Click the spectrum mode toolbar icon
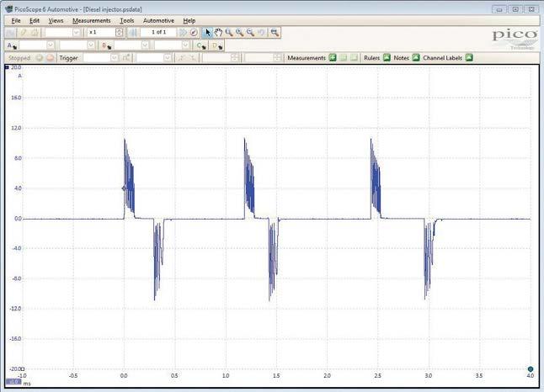 coord(35,33)
